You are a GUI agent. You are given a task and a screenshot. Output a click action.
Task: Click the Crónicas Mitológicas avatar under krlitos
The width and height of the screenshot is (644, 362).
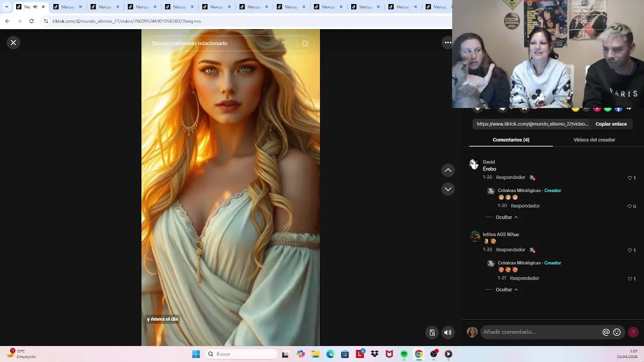[x=491, y=263]
